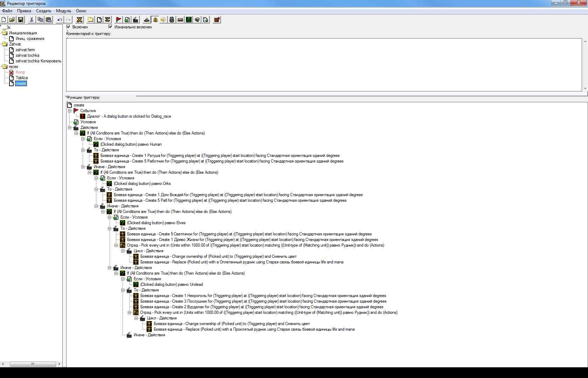588x378 pixels.
Task: Select the Tablica trigger
Action: tap(22, 78)
